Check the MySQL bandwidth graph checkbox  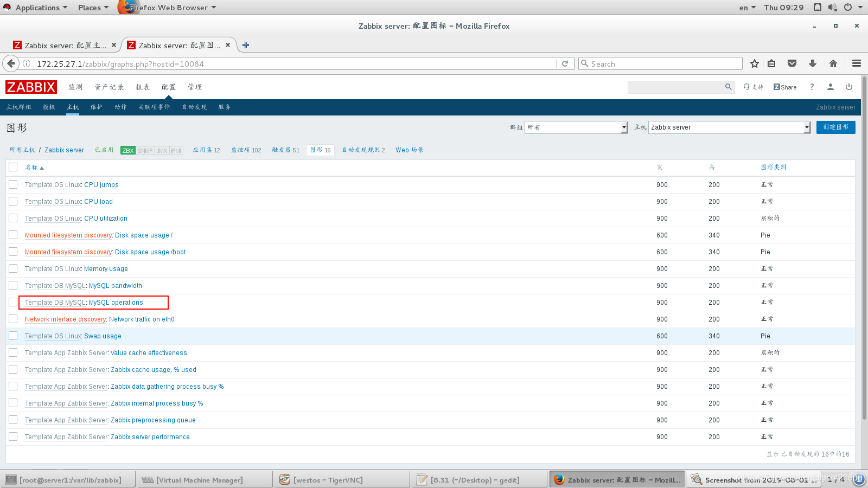pyautogui.click(x=13, y=285)
